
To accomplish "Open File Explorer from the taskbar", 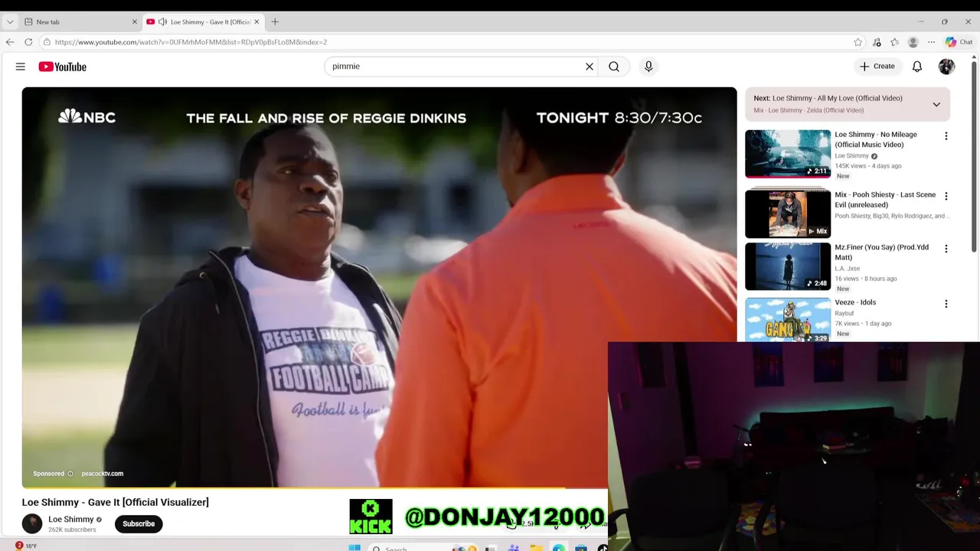I will tap(536, 548).
